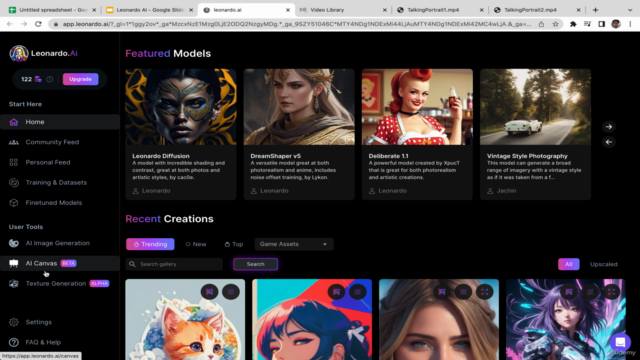Select the New filter

coord(196,244)
